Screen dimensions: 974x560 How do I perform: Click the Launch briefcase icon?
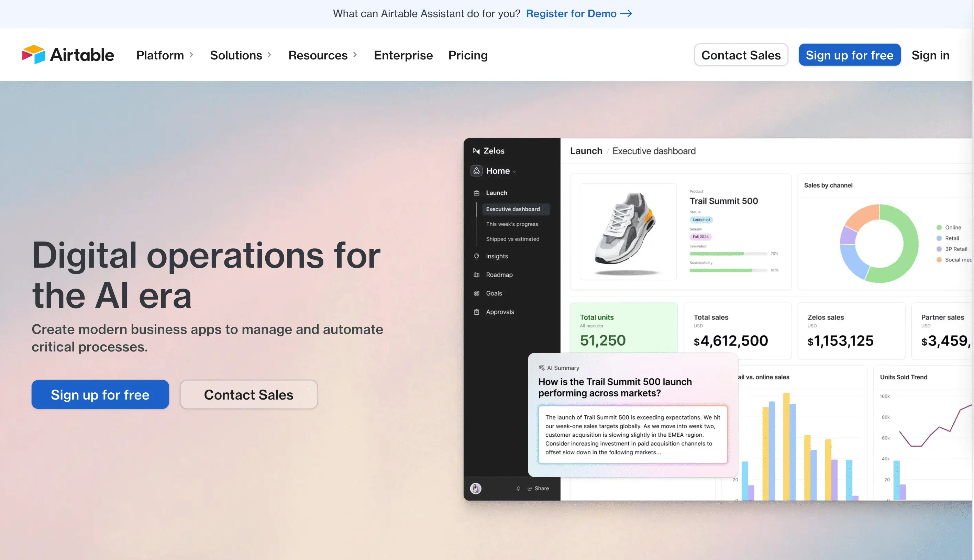(x=477, y=193)
